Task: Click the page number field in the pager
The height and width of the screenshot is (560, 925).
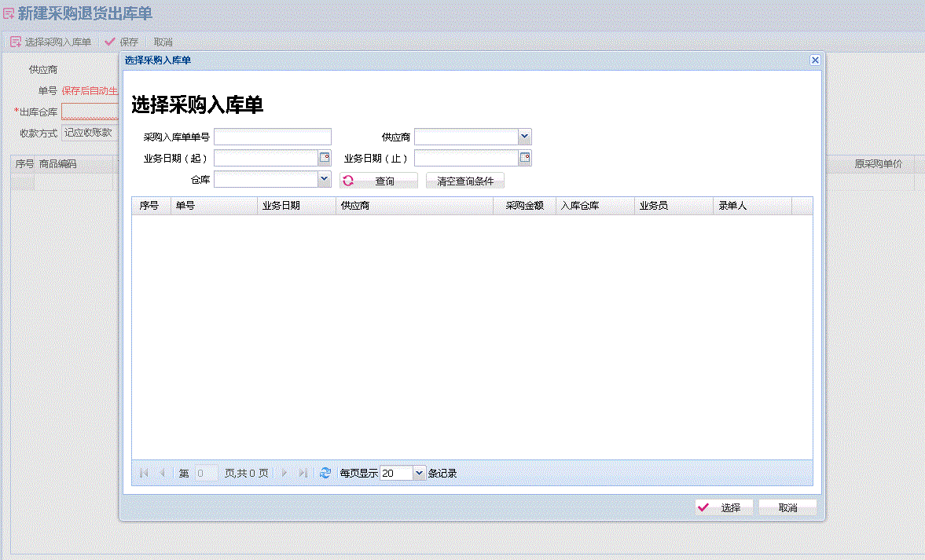Action: pos(206,473)
